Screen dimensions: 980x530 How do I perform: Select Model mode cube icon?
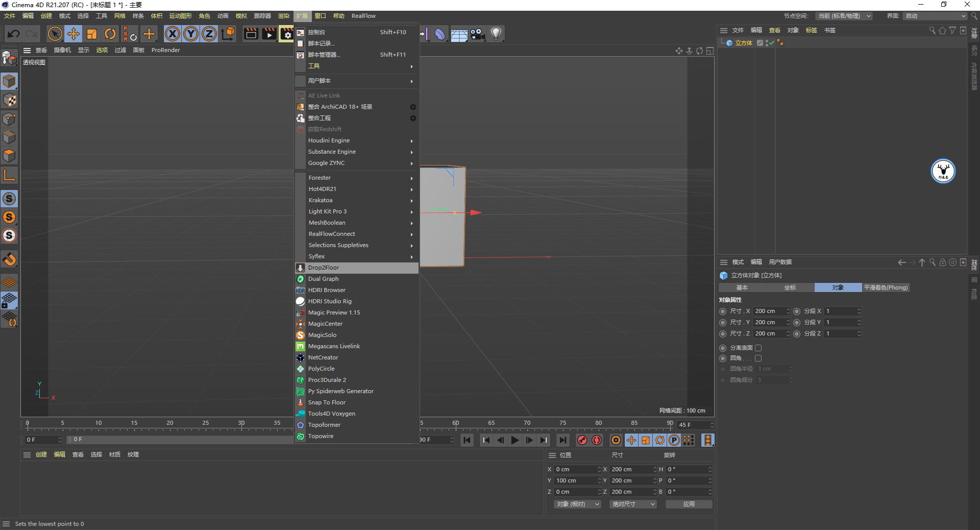pyautogui.click(x=9, y=82)
